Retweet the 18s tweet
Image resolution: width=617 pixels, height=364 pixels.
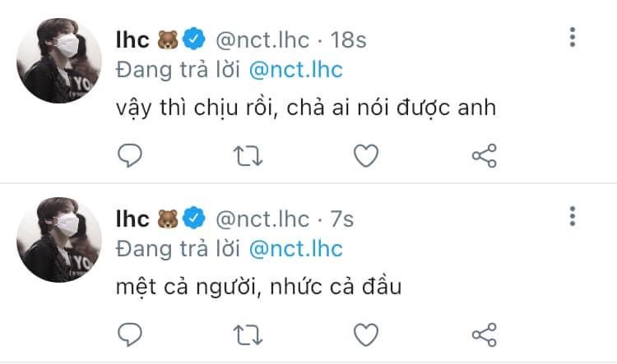(248, 156)
